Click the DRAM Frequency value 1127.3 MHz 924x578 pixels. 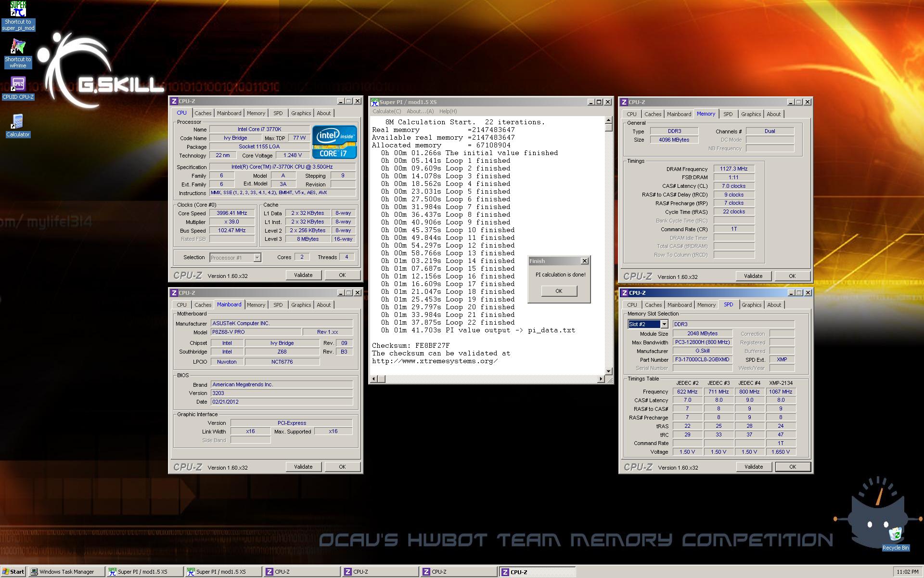click(734, 169)
